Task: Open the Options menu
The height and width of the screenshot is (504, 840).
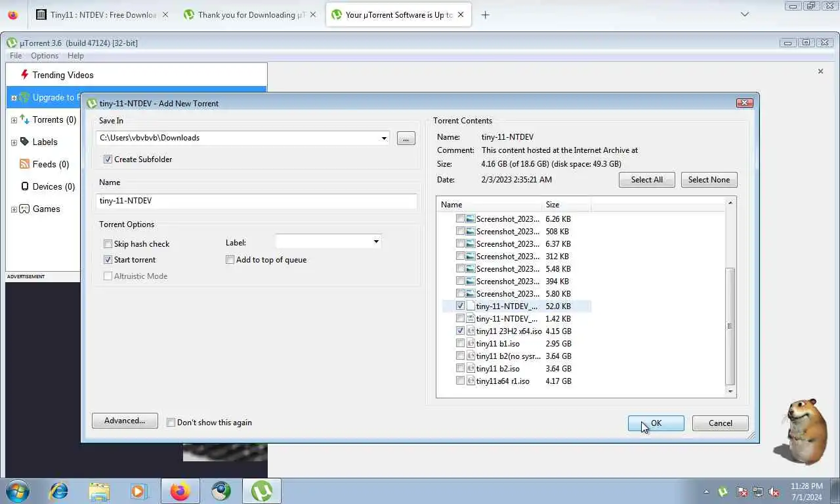Action: click(x=45, y=56)
